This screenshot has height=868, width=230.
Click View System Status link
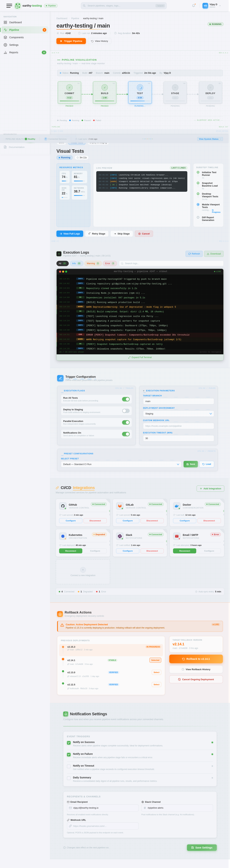[x=210, y=139]
